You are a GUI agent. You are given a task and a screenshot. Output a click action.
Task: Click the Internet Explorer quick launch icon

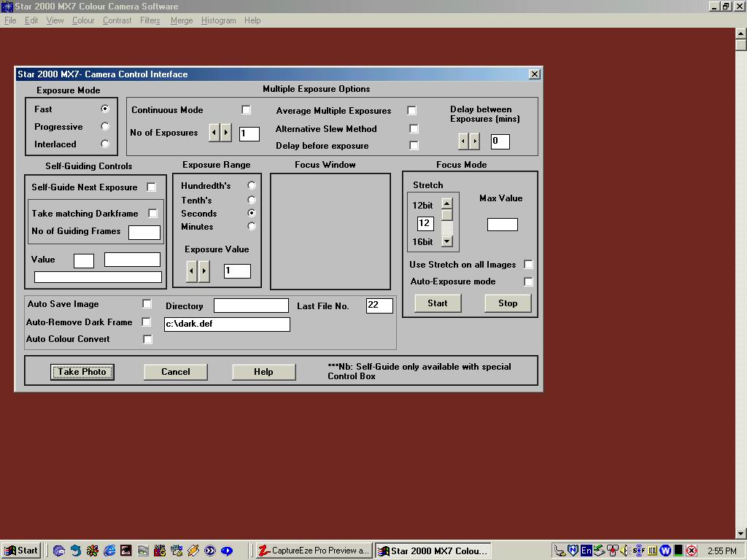click(109, 551)
